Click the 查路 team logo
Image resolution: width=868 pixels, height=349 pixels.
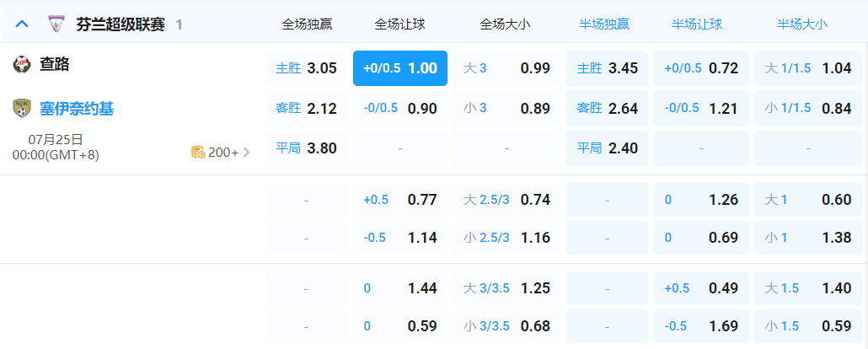click(22, 64)
